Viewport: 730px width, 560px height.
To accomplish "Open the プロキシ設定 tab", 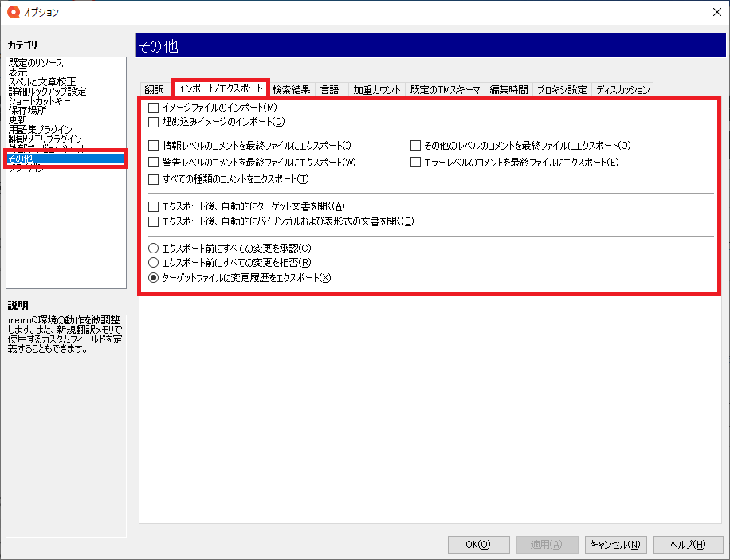I will click(561, 90).
